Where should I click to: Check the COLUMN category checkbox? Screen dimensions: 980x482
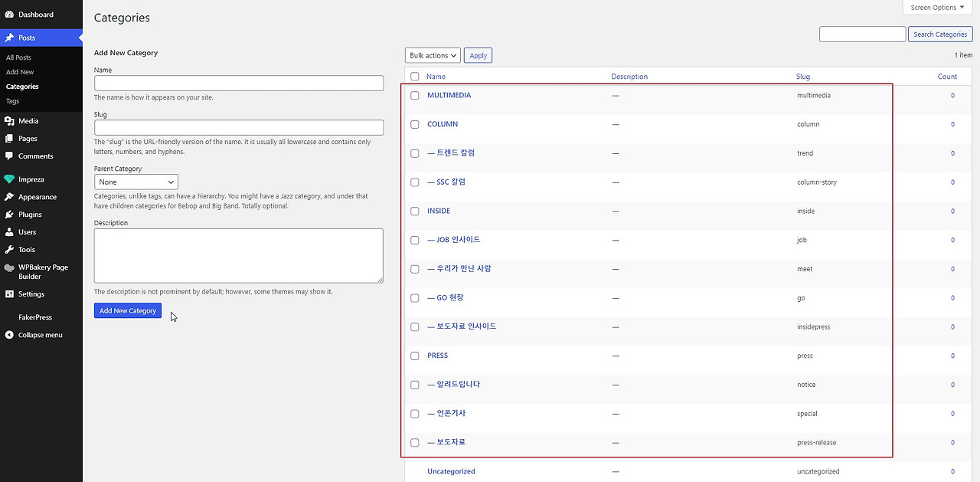click(x=415, y=124)
